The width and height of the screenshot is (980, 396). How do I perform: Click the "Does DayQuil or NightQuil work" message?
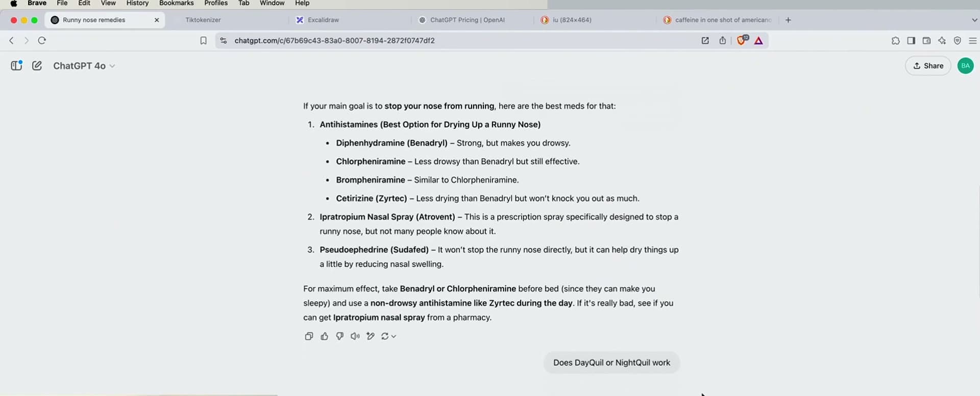(x=611, y=362)
